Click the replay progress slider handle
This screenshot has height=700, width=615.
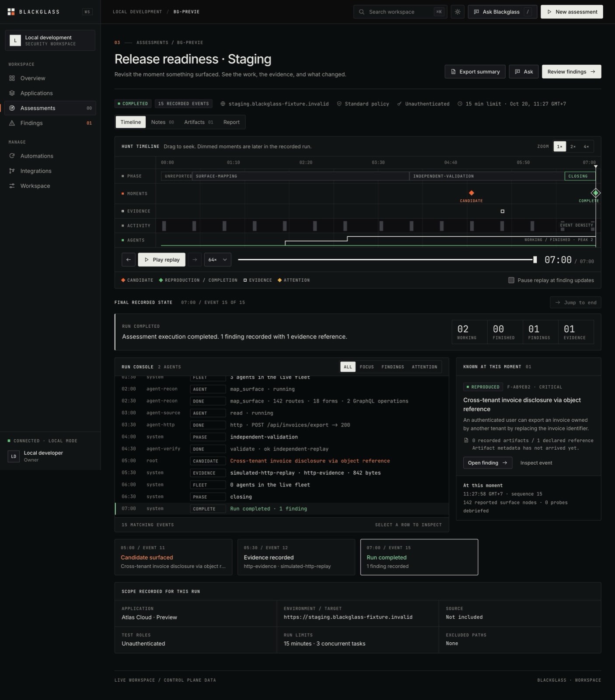tap(535, 259)
